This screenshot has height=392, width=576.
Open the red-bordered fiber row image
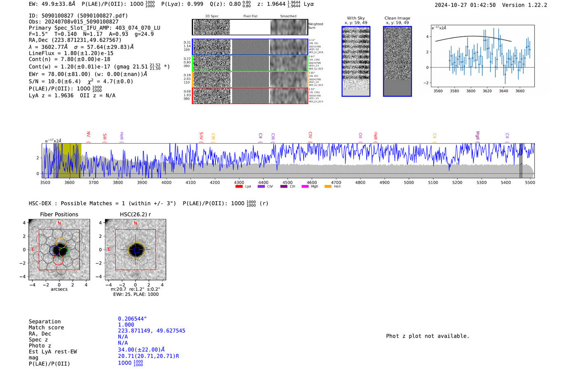point(250,95)
